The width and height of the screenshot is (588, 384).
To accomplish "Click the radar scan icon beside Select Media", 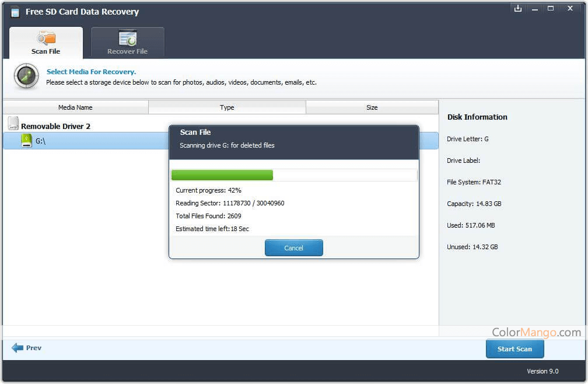I will tap(26, 76).
